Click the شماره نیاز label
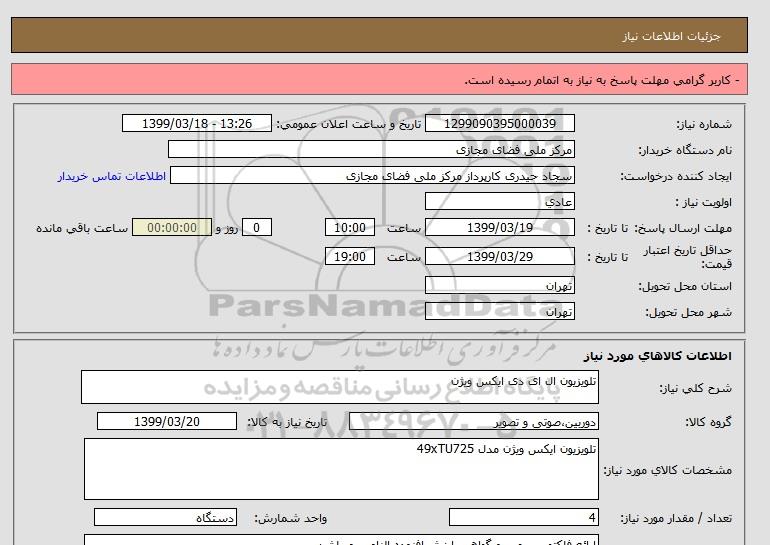Screen dimensions: 770x545 (704, 124)
